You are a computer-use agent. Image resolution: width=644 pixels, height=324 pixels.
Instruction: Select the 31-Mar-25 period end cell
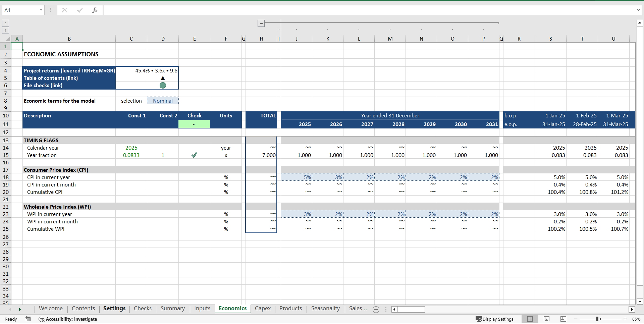click(613, 124)
